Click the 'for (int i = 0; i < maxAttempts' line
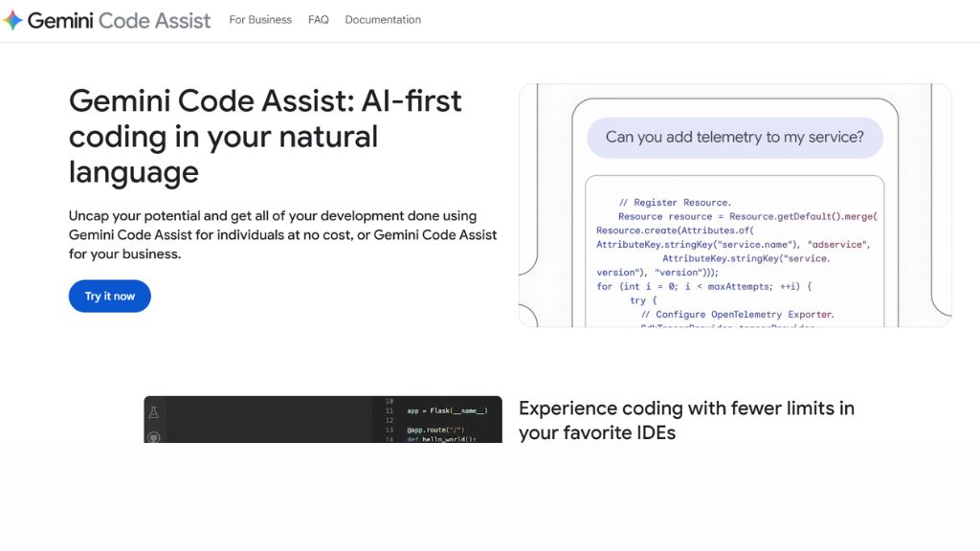The height and width of the screenshot is (551, 980). coord(703,286)
